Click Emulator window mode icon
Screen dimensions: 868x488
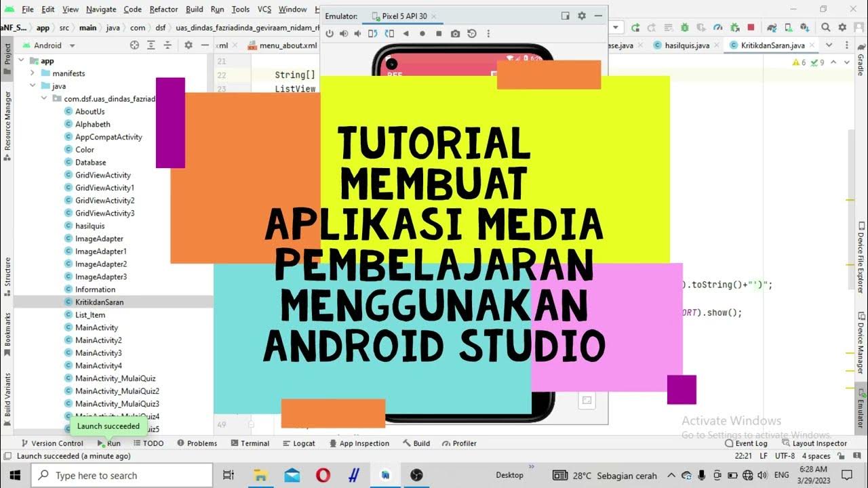click(566, 16)
